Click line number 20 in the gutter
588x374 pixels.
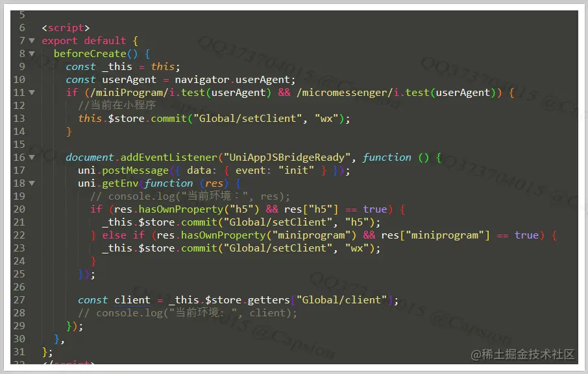(19, 209)
